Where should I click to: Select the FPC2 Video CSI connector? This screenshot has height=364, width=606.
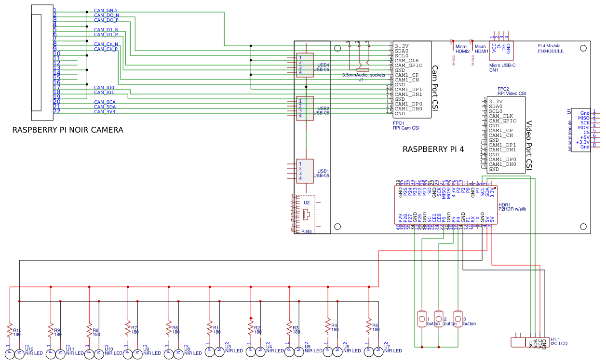pyautogui.click(x=506, y=135)
